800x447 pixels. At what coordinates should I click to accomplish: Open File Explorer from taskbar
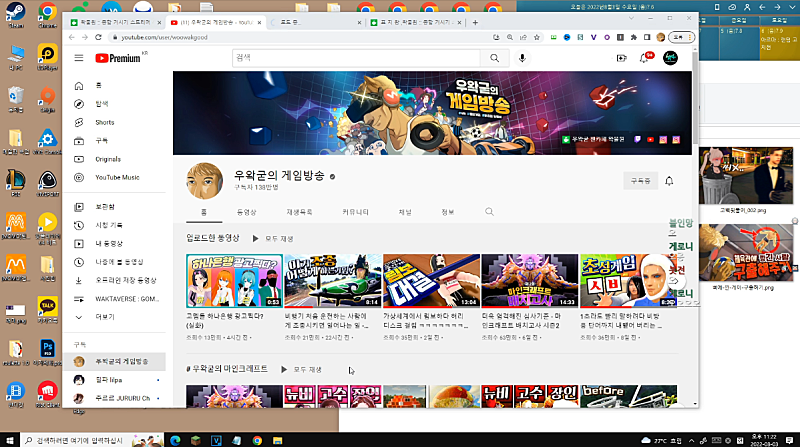277,440
